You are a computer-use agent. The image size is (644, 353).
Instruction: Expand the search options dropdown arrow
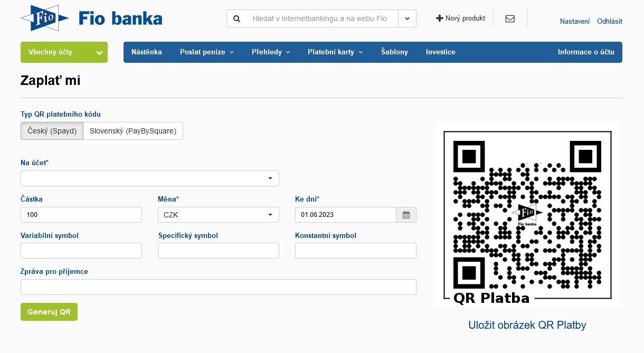click(x=407, y=18)
